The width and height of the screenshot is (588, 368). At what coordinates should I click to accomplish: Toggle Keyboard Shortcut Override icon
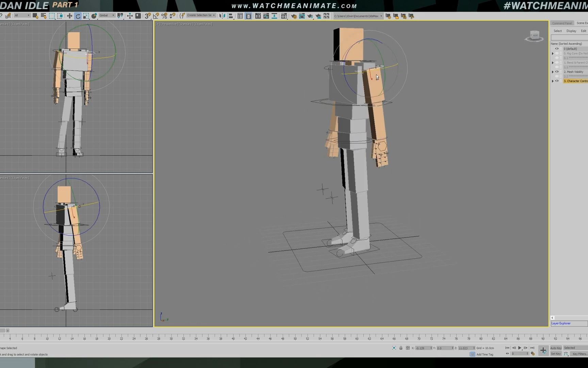pos(138,16)
